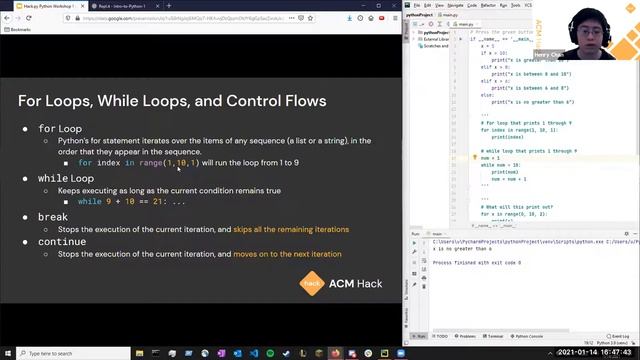Open the Run tool window button

pos(419,336)
